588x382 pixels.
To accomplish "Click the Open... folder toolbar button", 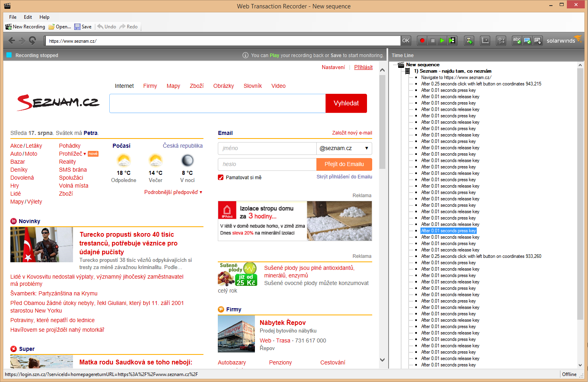I will [59, 27].
